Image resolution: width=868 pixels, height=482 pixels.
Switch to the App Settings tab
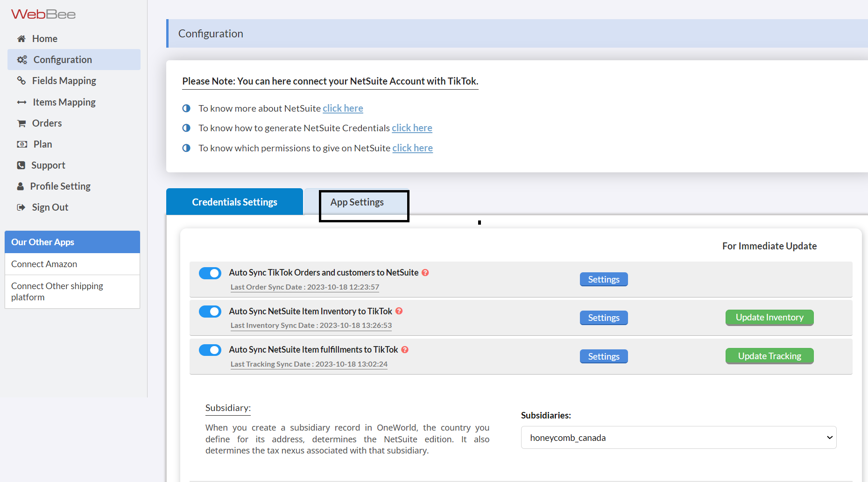click(357, 202)
